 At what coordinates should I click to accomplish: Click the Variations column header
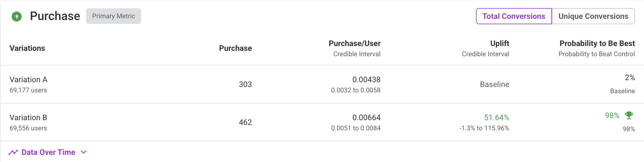(x=27, y=48)
